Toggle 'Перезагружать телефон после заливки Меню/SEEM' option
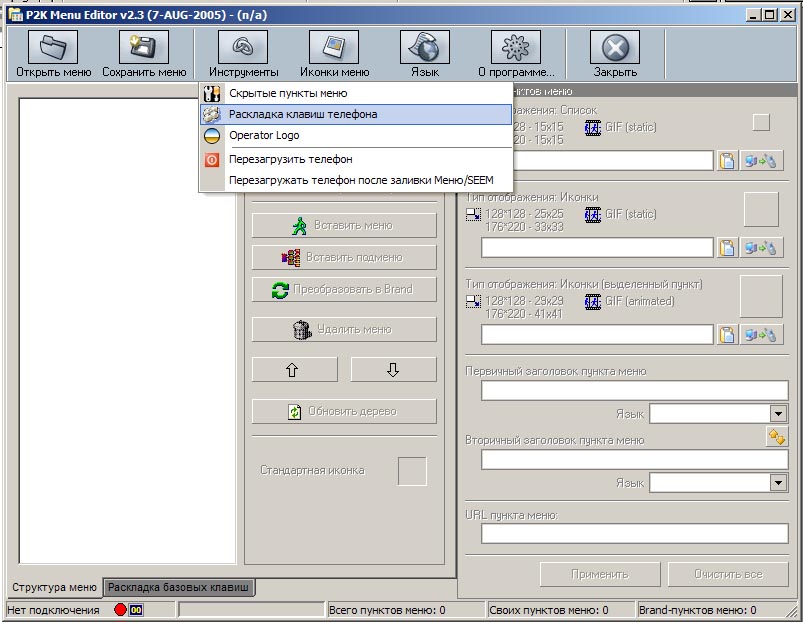The width and height of the screenshot is (803, 622). pyautogui.click(x=356, y=180)
